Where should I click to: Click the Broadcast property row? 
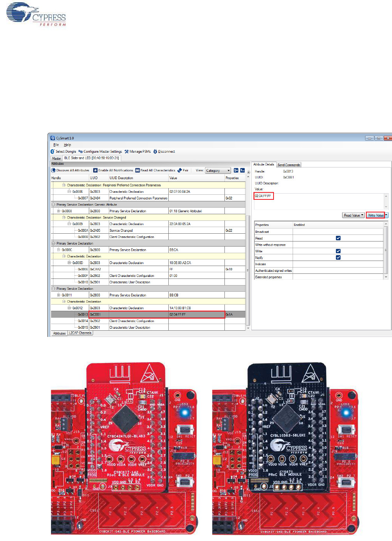click(x=319, y=232)
